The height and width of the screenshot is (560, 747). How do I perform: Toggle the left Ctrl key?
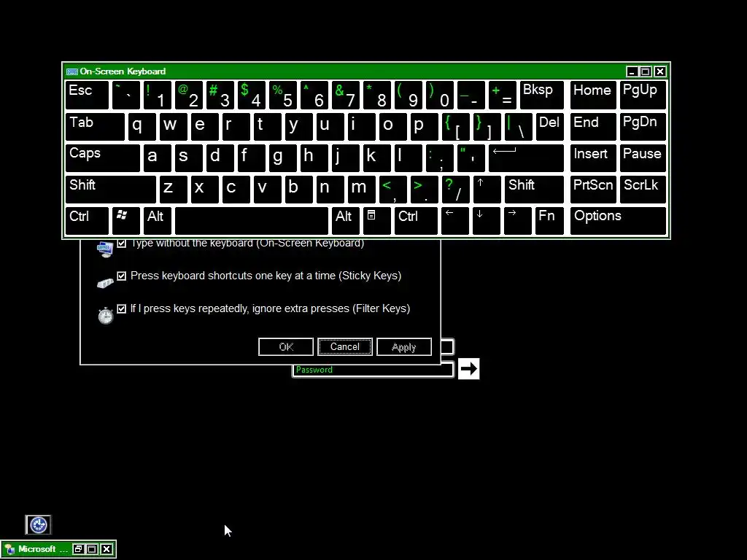click(88, 220)
